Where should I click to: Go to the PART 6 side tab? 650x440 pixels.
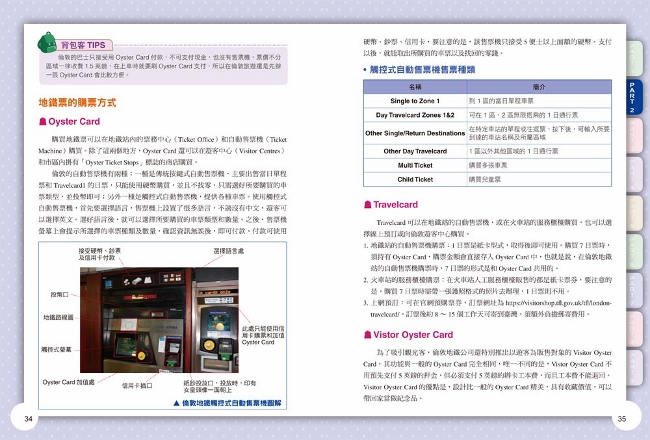pos(634,252)
